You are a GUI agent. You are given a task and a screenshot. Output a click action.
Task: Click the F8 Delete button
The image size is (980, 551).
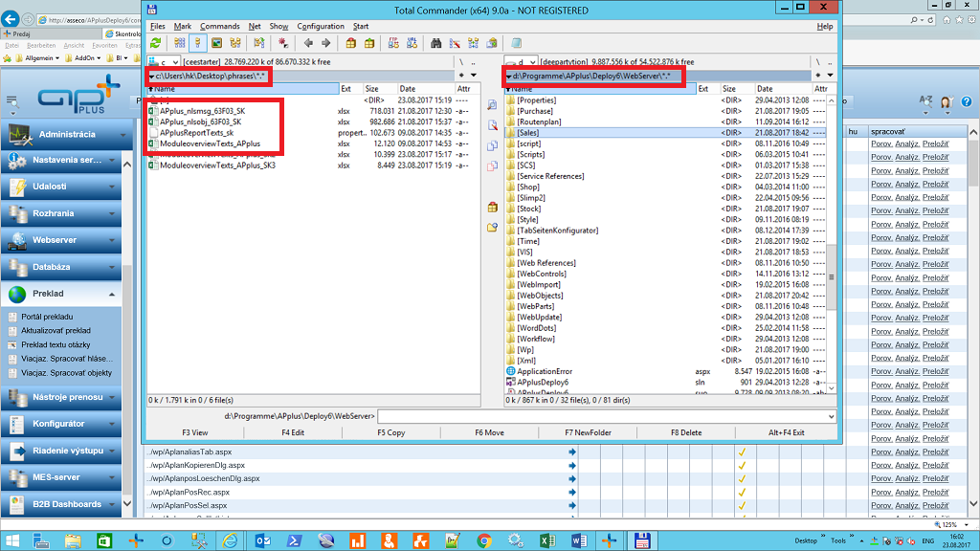[x=686, y=432]
